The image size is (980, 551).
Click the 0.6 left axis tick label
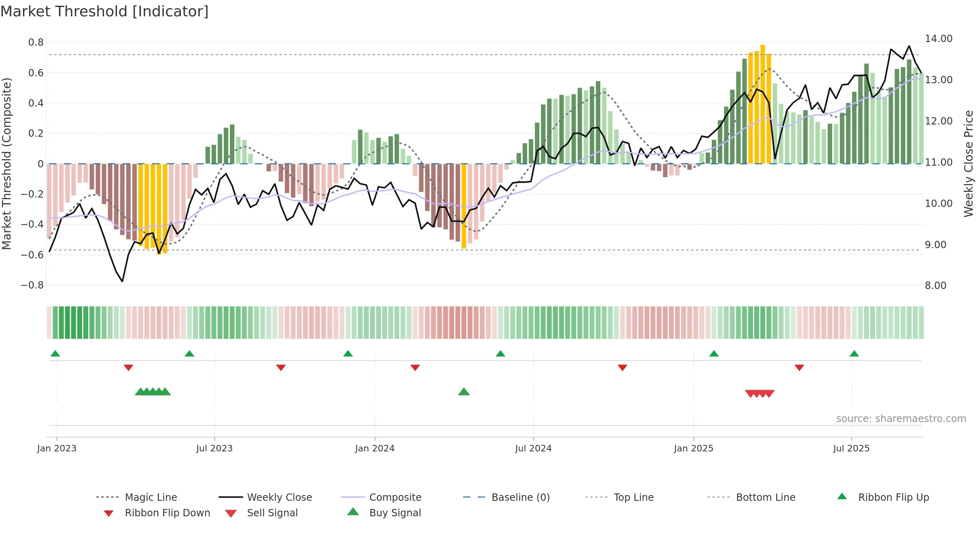(36, 73)
